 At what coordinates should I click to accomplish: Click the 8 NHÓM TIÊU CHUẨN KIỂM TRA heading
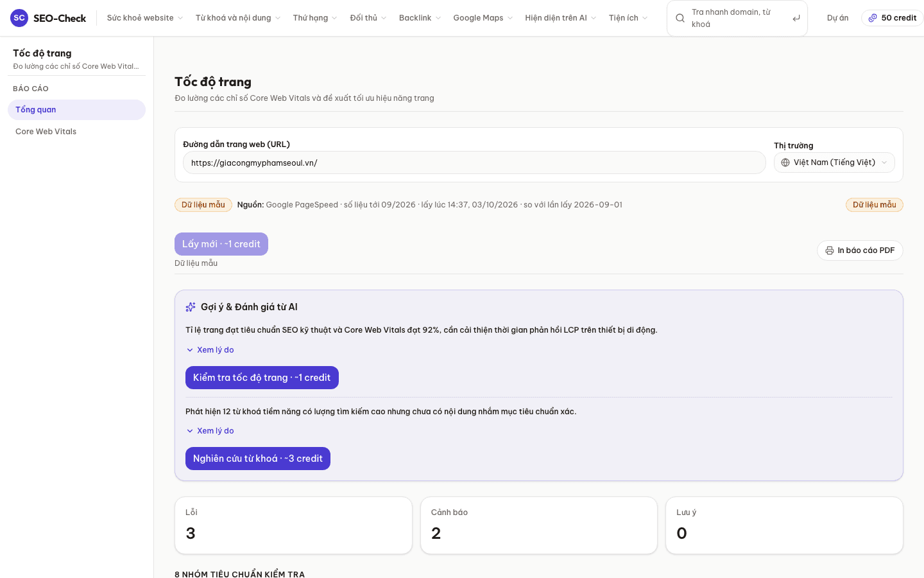point(240,574)
